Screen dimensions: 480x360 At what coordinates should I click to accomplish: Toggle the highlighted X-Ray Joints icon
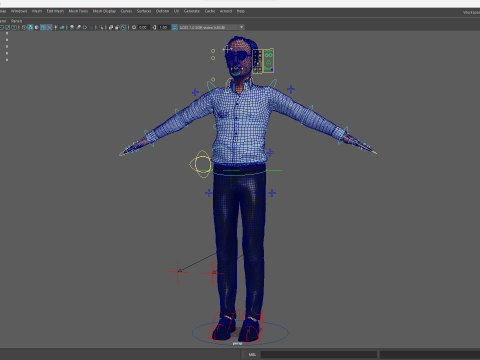[123, 27]
